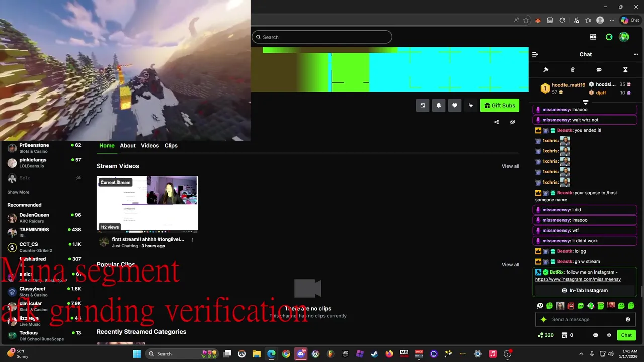Open the About channel tab
The image size is (644, 362).
point(128,145)
